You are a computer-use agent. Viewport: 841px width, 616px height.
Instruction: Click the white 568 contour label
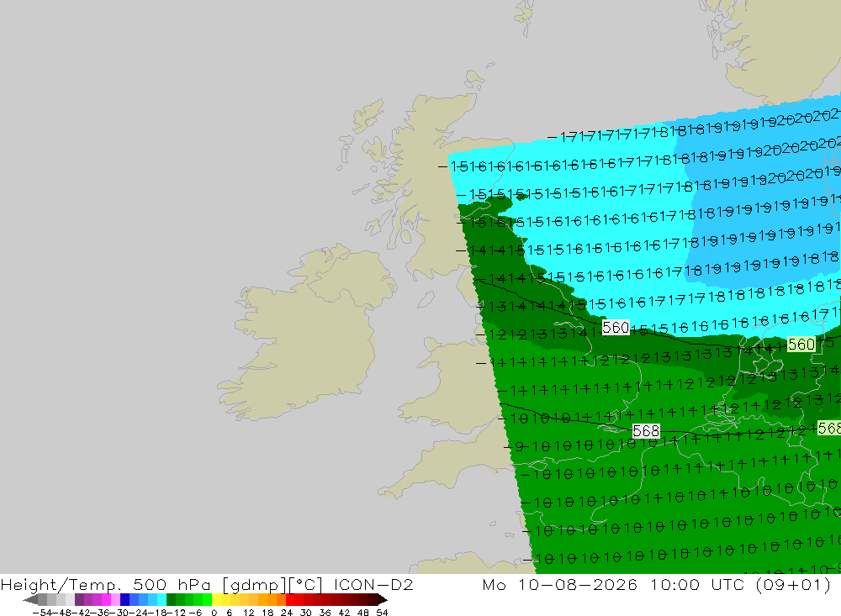tap(646, 431)
